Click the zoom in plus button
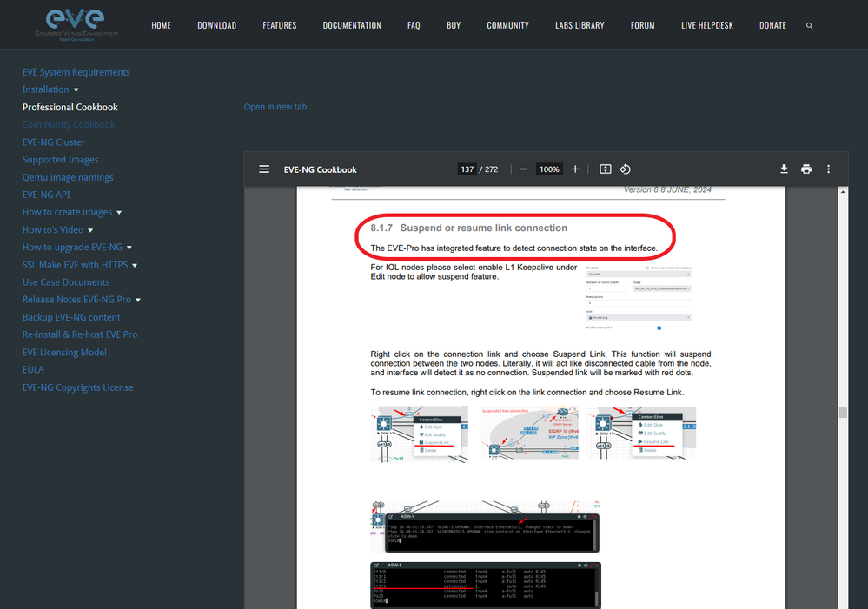 (x=575, y=169)
